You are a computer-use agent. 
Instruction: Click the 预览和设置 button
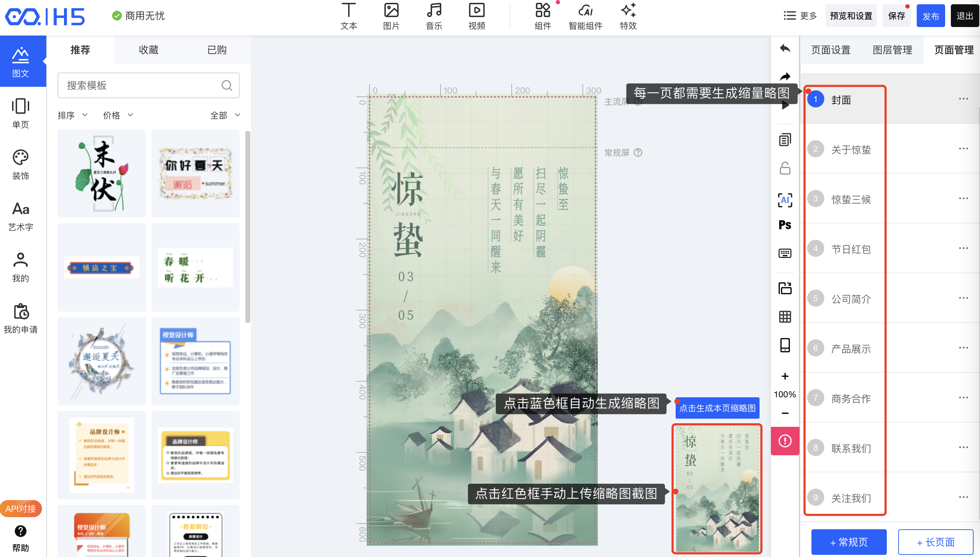point(851,16)
